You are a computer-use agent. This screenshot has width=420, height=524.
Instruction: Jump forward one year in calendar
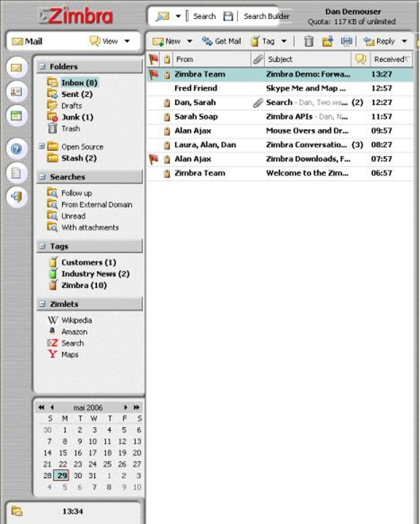(x=136, y=407)
